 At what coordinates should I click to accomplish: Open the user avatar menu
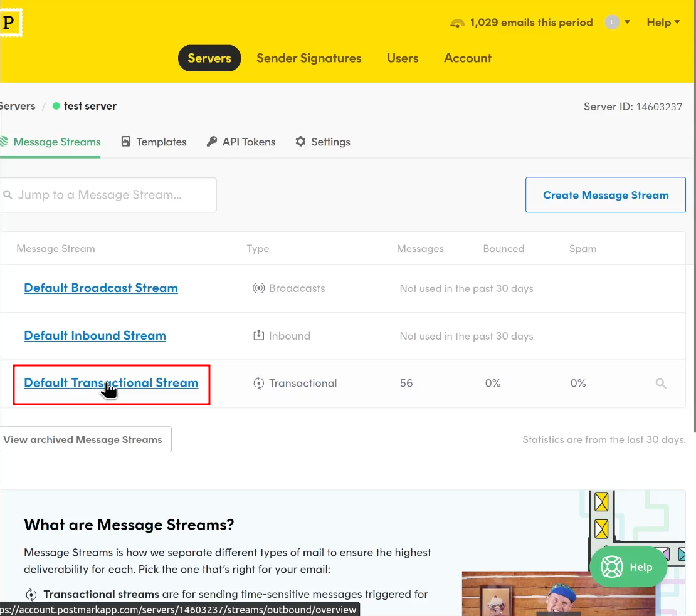tap(612, 22)
